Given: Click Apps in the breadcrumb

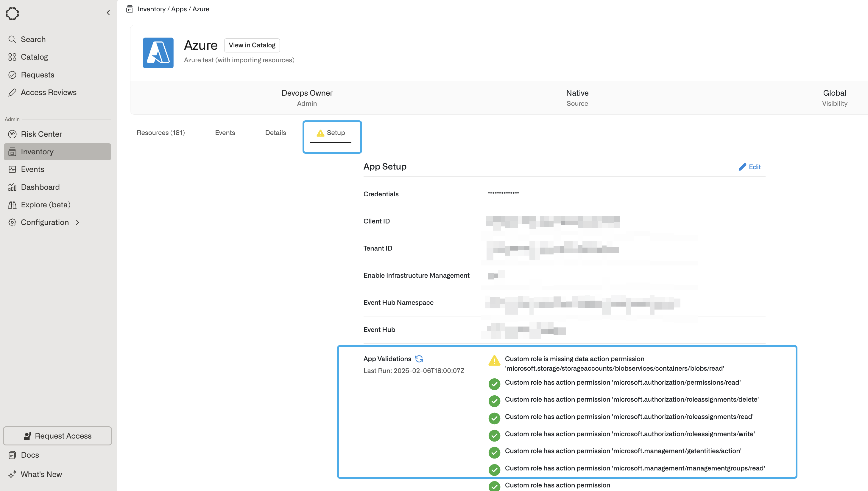Looking at the screenshot, I should (x=179, y=9).
